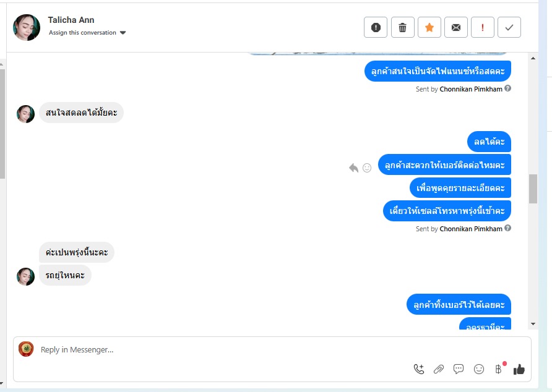Click the phone request icon

pyautogui.click(x=419, y=369)
